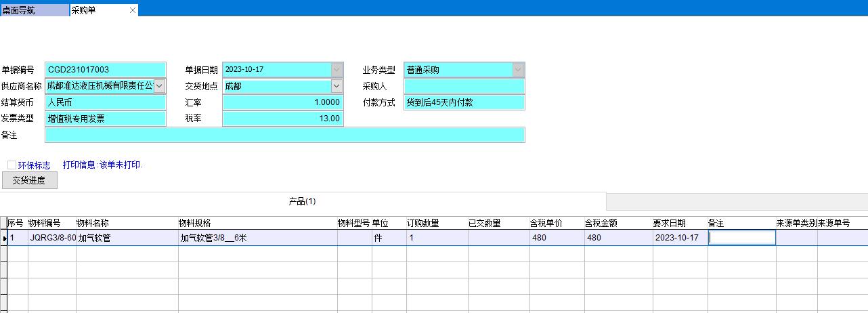Click the 付款方式 field
Image resolution: width=868 pixels, height=313 pixels.
pos(464,102)
